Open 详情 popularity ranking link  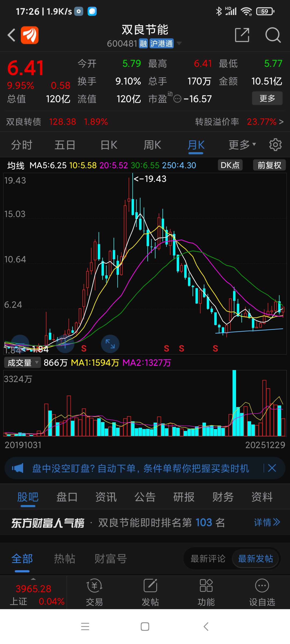267,522
